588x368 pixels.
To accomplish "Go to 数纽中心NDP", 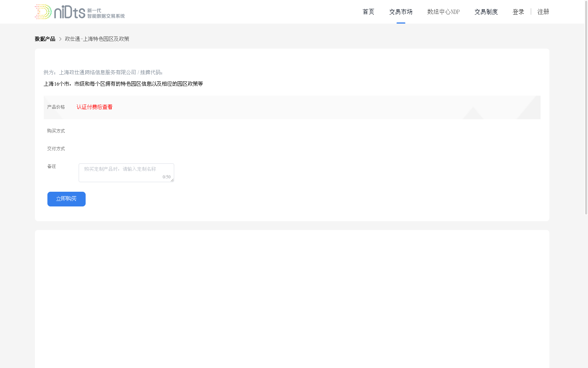I will 443,12.
